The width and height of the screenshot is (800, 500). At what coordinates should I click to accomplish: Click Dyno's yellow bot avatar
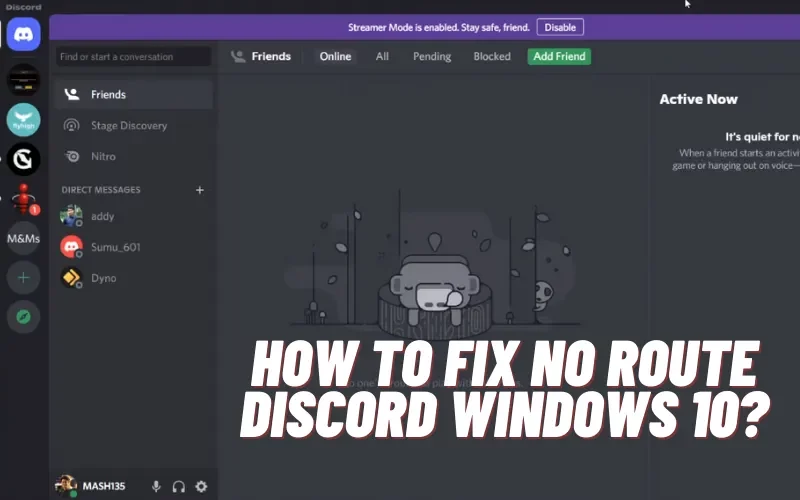[x=71, y=278]
